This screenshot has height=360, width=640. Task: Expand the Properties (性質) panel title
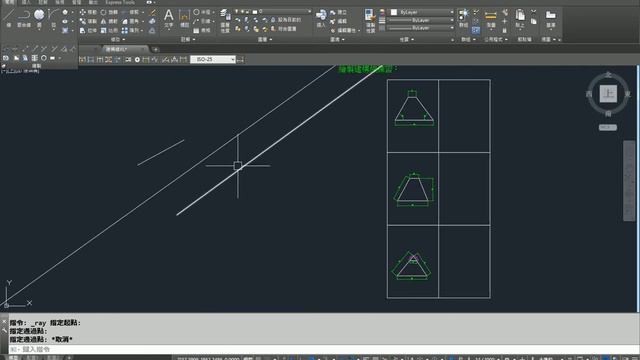click(407, 40)
